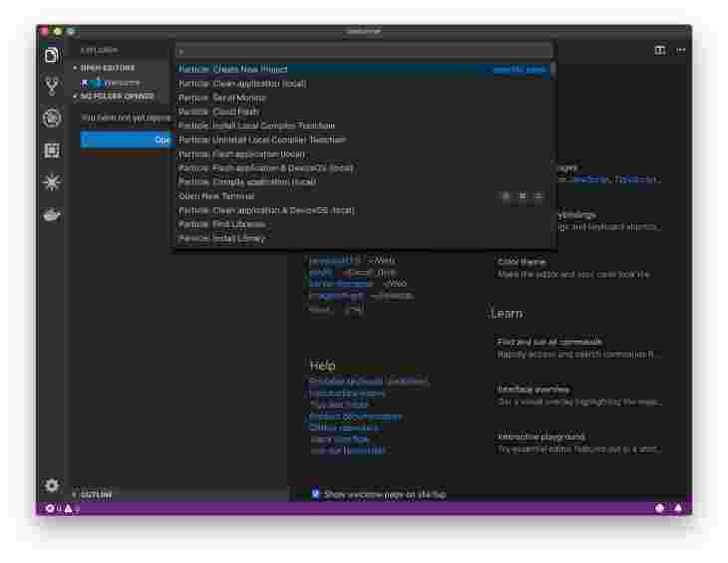Open the Explorer view in activity bar
The image size is (728, 563).
(x=52, y=55)
